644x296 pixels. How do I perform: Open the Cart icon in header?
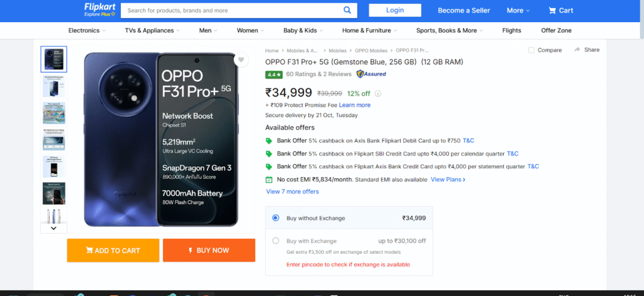pyautogui.click(x=552, y=11)
